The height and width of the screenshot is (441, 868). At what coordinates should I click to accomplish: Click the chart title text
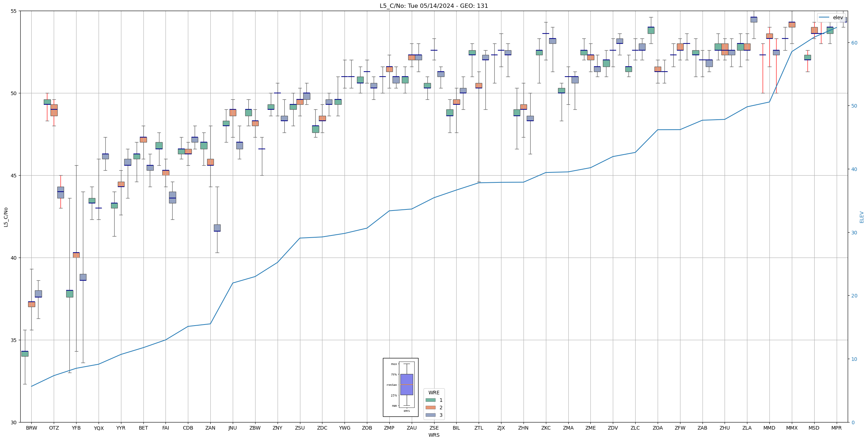(433, 6)
